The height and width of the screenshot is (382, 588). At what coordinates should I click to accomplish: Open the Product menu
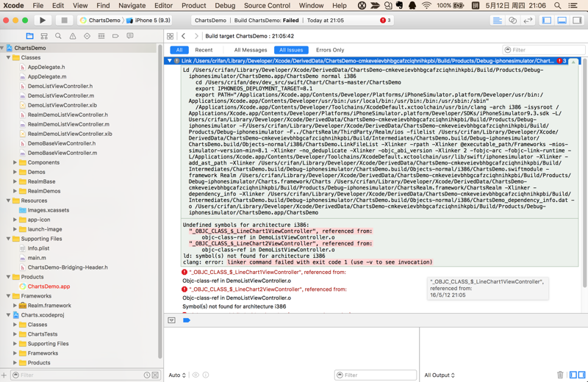(x=193, y=6)
